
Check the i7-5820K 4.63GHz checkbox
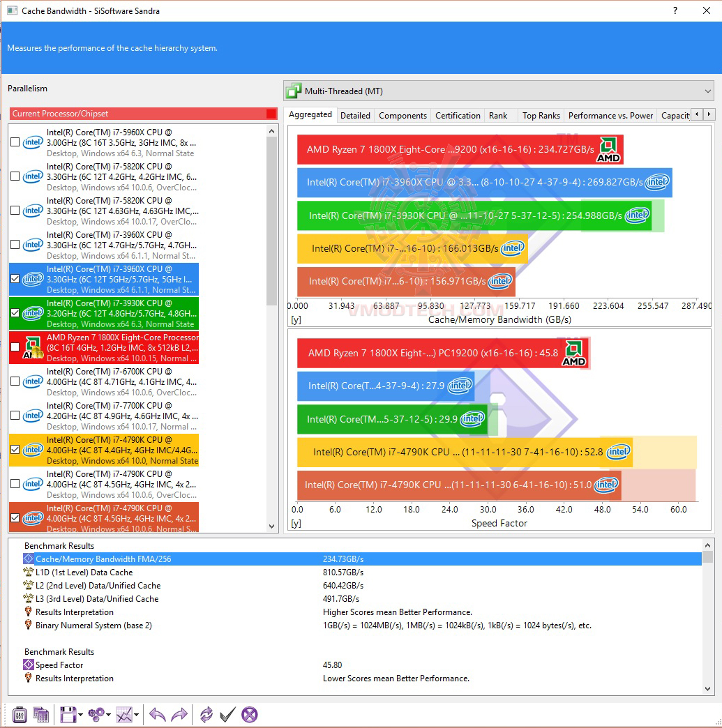pyautogui.click(x=15, y=211)
